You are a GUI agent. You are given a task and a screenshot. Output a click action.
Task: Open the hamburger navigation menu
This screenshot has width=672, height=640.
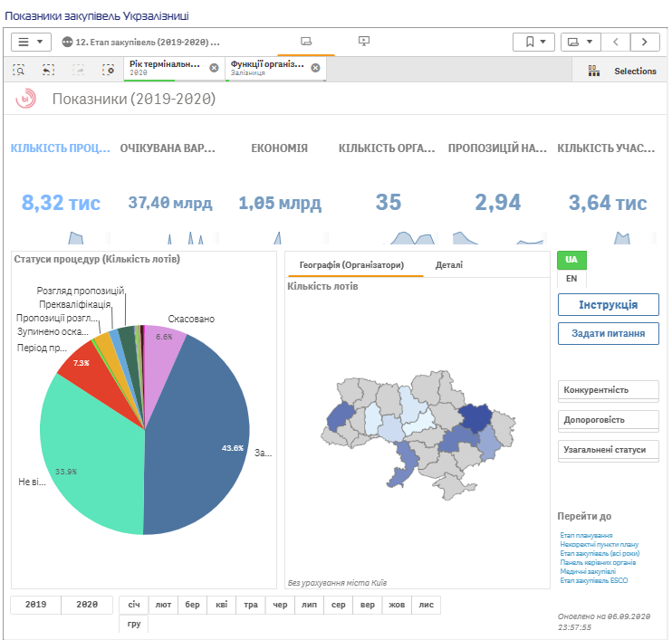(30, 42)
